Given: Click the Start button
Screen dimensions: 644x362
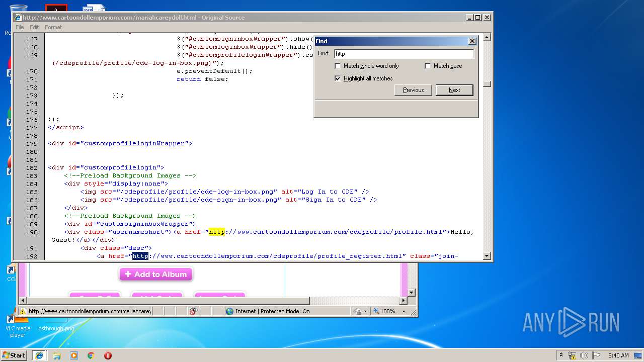Looking at the screenshot, I should tap(14, 355).
